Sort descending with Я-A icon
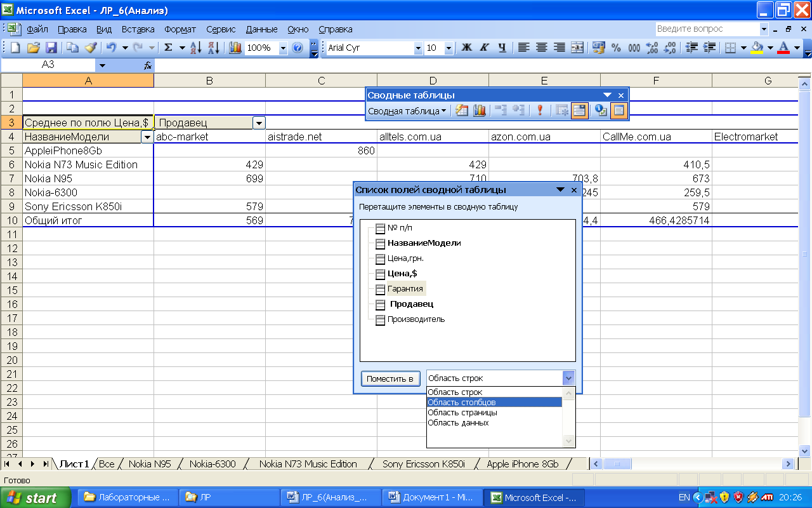This screenshot has width=812, height=508. pyautogui.click(x=213, y=48)
